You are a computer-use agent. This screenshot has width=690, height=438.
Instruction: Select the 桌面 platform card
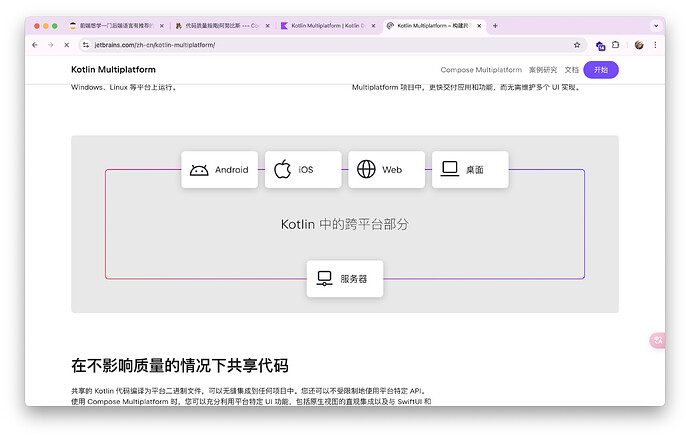click(470, 169)
